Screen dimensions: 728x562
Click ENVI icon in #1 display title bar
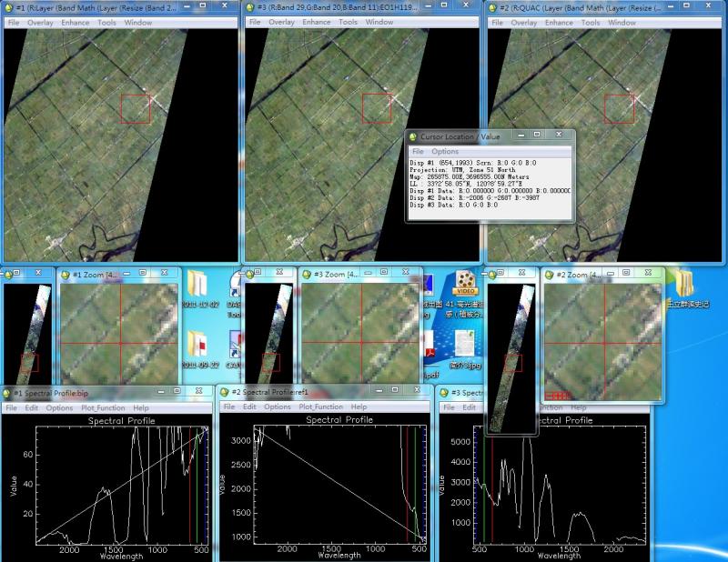[x=8, y=7]
